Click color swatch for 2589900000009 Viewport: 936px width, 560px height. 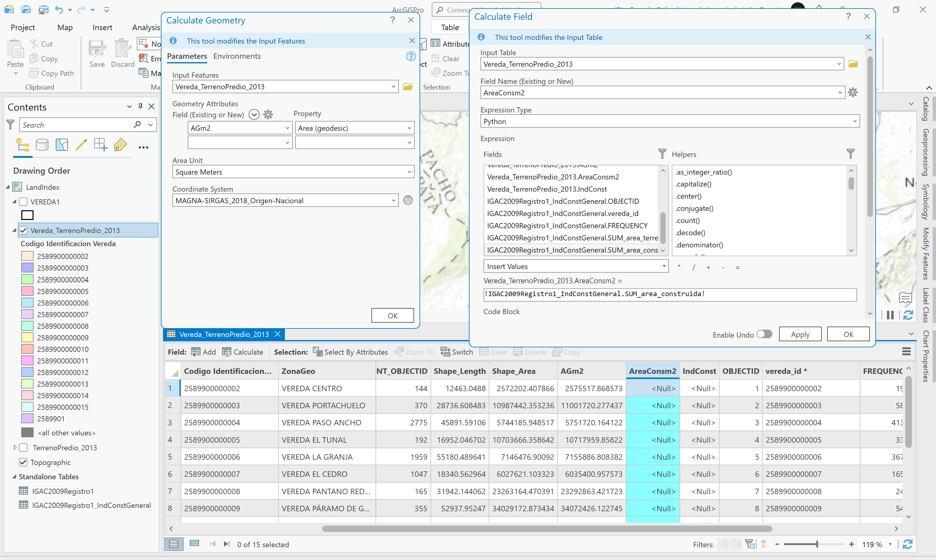click(27, 337)
